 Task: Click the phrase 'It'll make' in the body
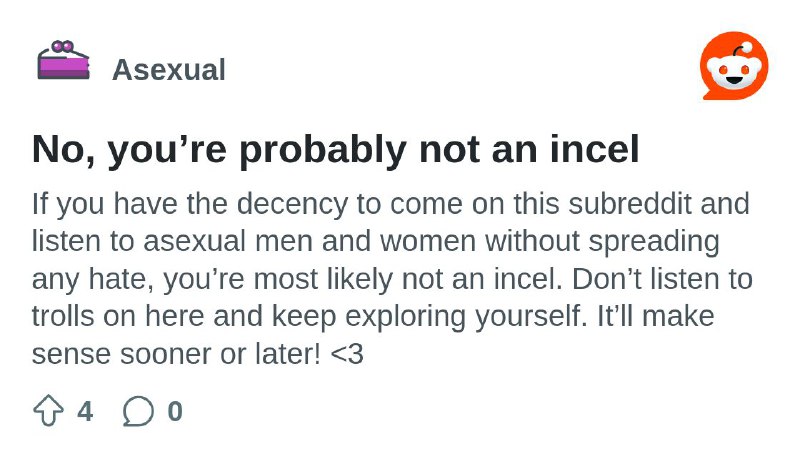pos(655,316)
